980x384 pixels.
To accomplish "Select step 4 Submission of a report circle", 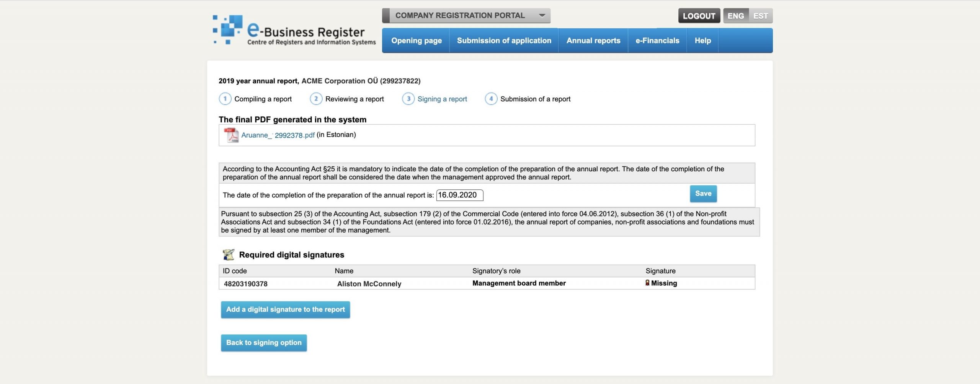I will [492, 99].
